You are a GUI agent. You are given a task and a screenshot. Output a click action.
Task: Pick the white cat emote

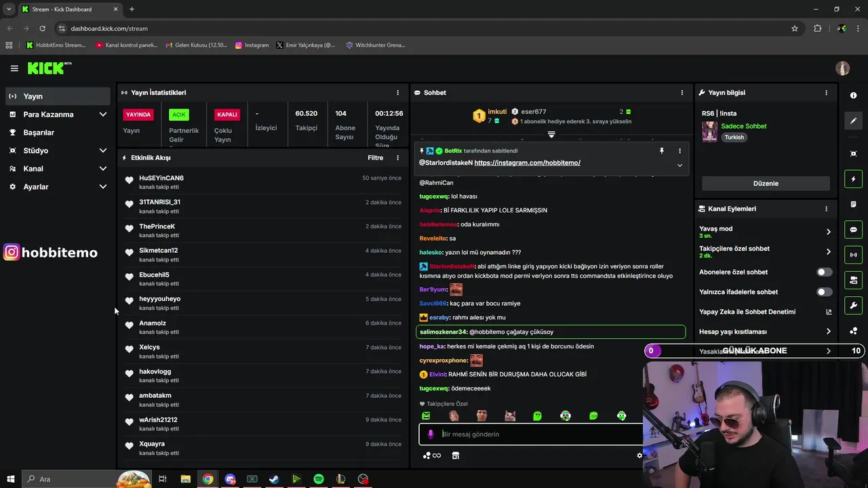[510, 415]
